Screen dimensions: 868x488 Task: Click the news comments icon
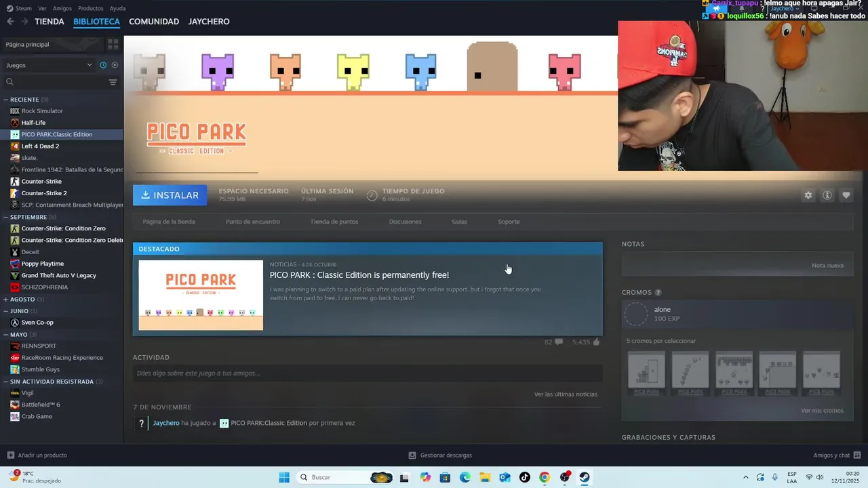click(559, 342)
